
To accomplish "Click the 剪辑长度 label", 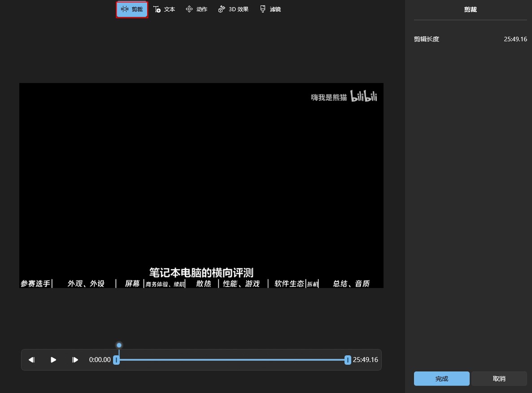I will click(426, 39).
